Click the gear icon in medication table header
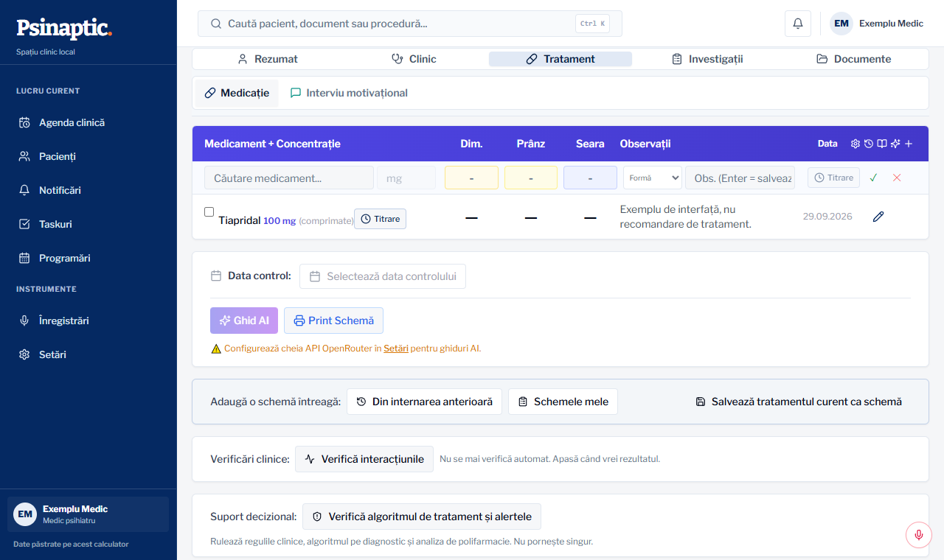944x560 pixels. (x=855, y=144)
